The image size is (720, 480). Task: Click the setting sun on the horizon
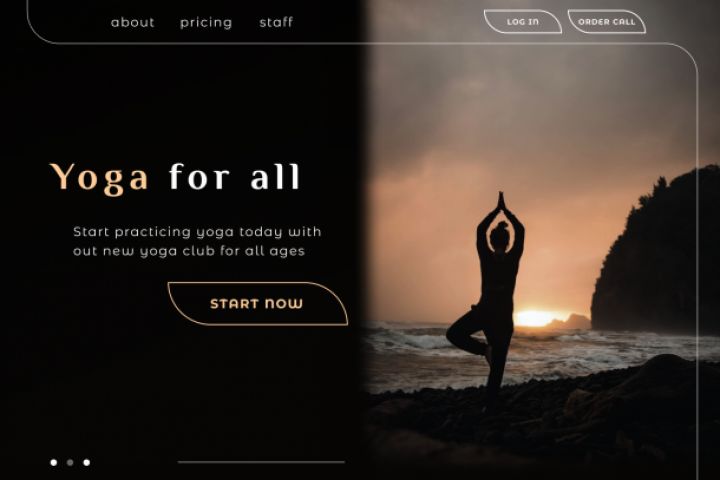535,318
